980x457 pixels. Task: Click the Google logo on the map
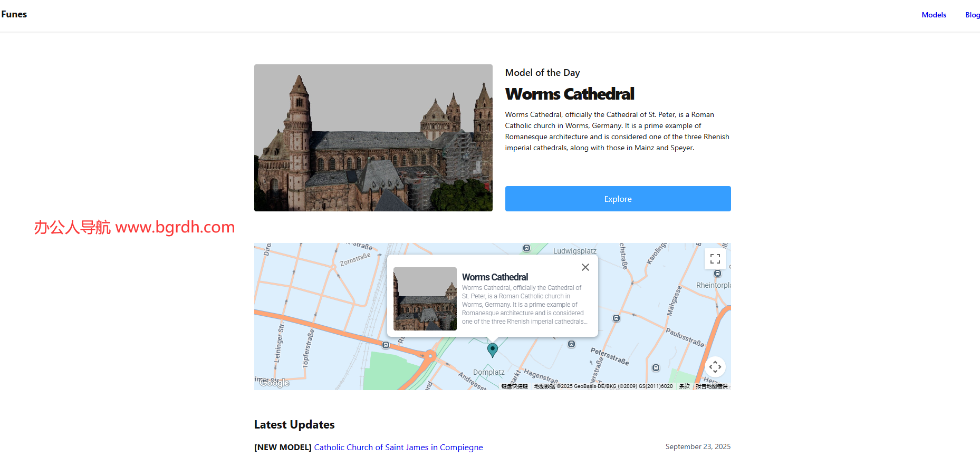pos(274,383)
